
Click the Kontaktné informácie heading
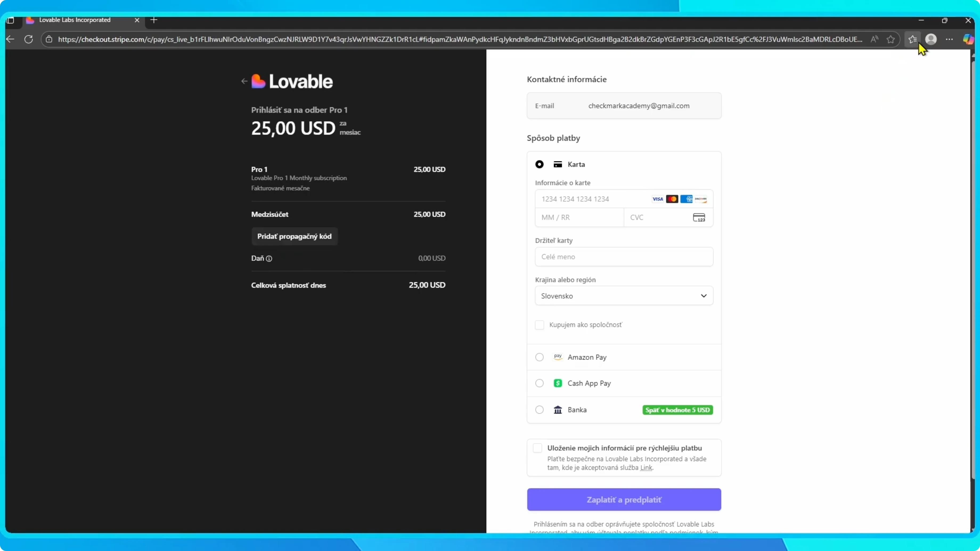click(x=566, y=80)
